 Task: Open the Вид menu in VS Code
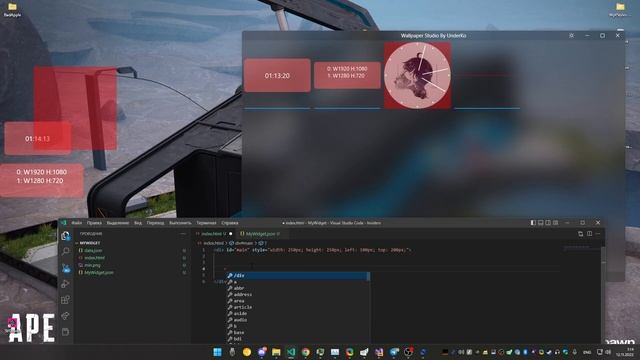pos(138,223)
